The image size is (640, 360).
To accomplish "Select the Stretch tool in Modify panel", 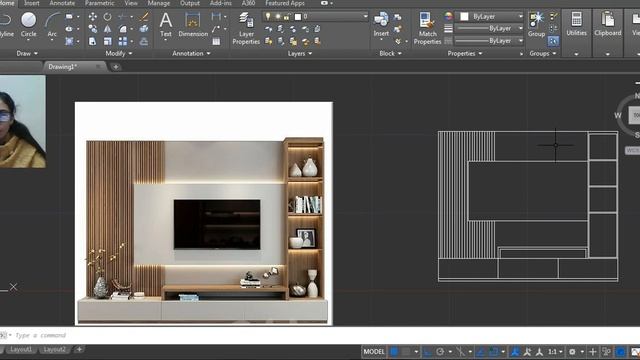I will tap(93, 41).
